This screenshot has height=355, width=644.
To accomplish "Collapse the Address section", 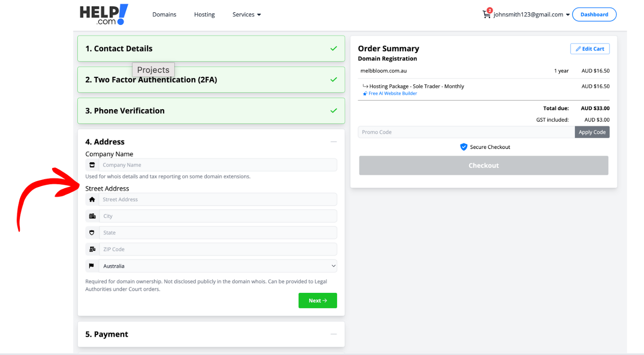I will [x=333, y=142].
